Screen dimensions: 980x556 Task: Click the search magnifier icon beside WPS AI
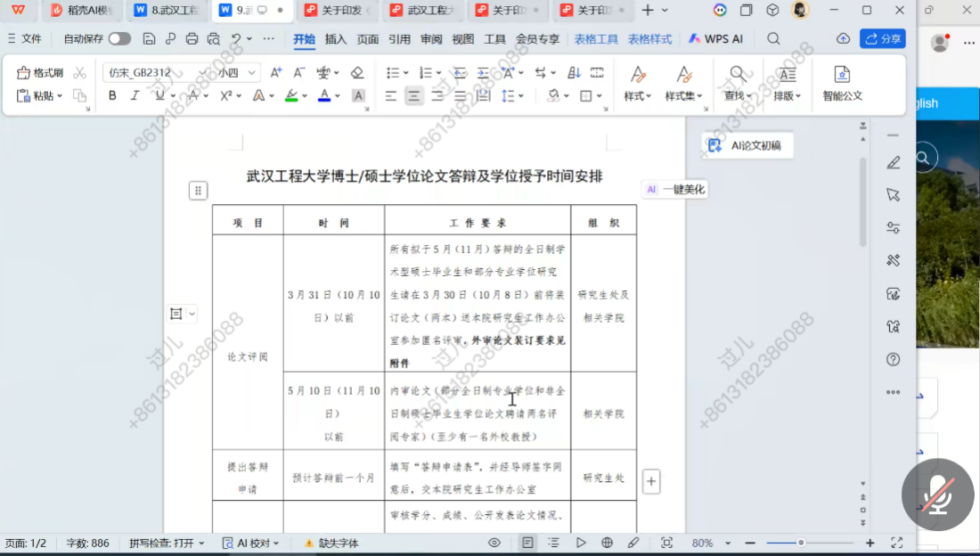(773, 39)
